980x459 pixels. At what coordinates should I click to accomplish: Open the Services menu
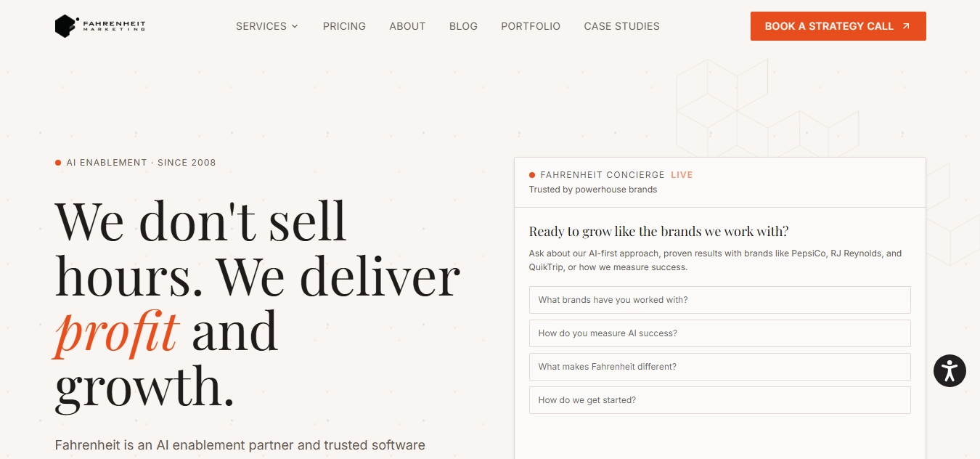pyautogui.click(x=267, y=26)
